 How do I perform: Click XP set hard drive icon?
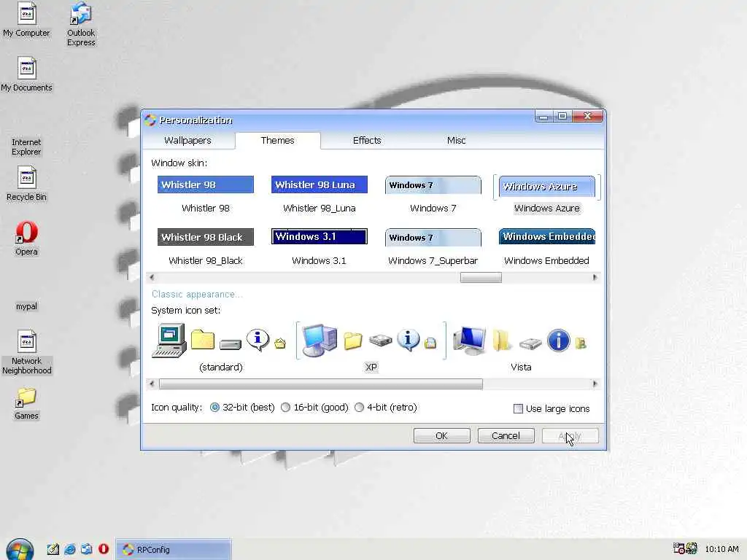pos(380,341)
